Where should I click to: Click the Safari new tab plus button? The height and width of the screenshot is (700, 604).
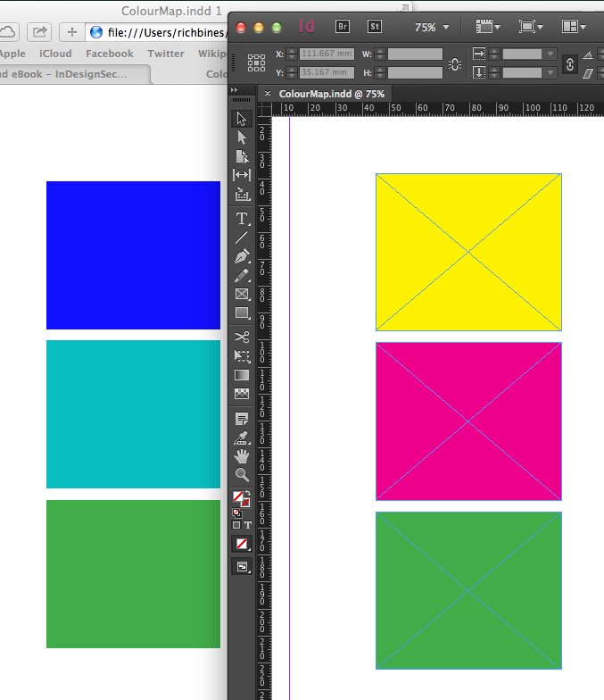click(x=71, y=32)
